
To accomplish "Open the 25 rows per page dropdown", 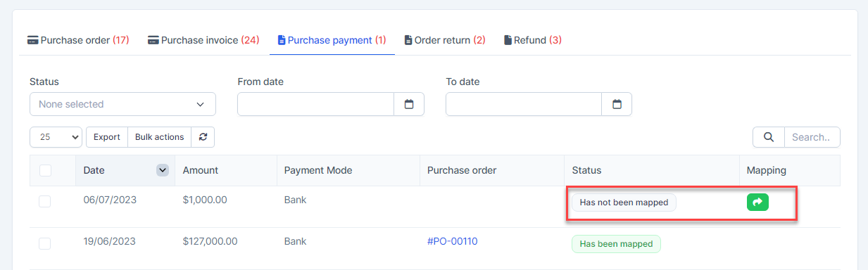I will (x=56, y=137).
